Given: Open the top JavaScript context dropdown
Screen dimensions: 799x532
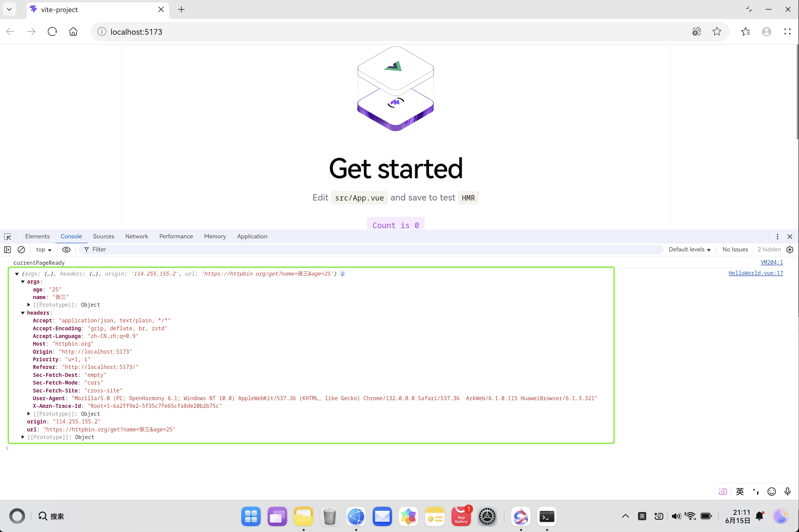Looking at the screenshot, I should click(44, 250).
